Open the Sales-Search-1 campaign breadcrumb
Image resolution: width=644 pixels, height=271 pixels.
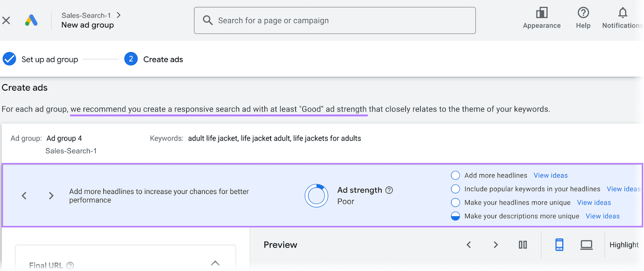point(86,15)
